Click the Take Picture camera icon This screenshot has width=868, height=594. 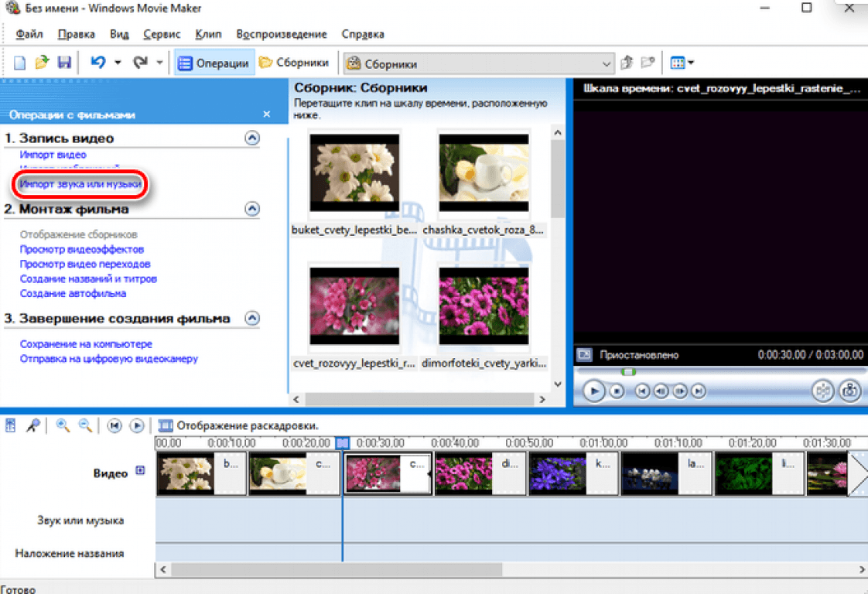(849, 391)
